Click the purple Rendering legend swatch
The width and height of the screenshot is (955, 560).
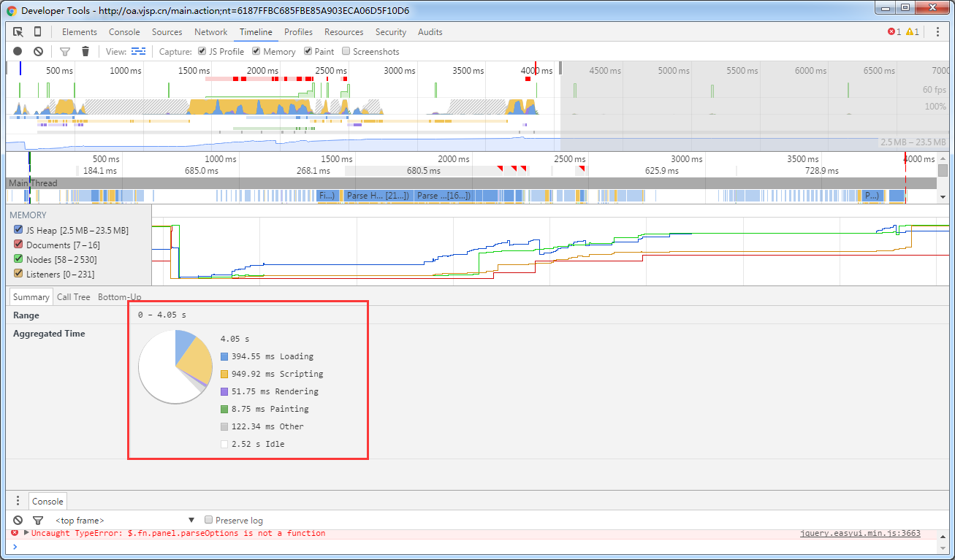pos(224,391)
